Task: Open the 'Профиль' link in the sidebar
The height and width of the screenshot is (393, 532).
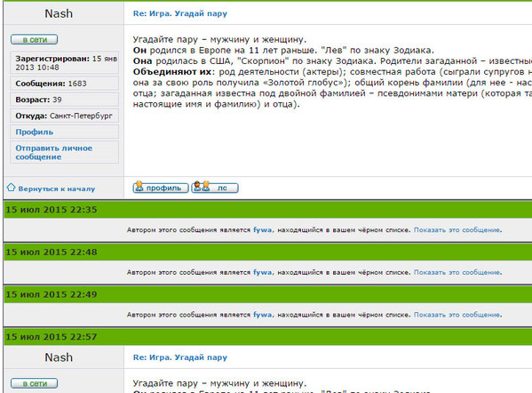Action: [x=35, y=132]
